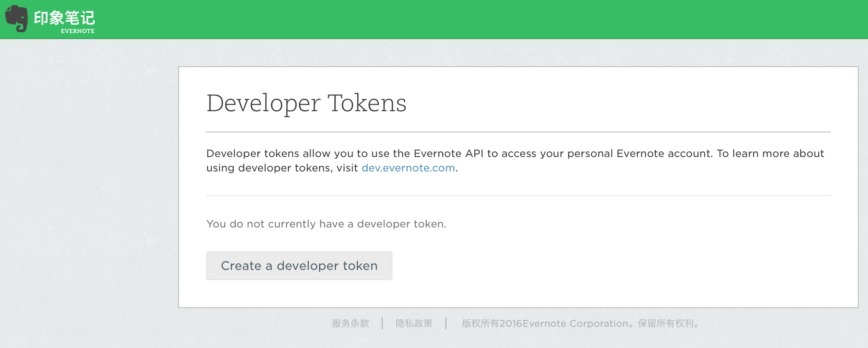
Task: Open the 隐私政策 footer link
Action: pos(414,323)
